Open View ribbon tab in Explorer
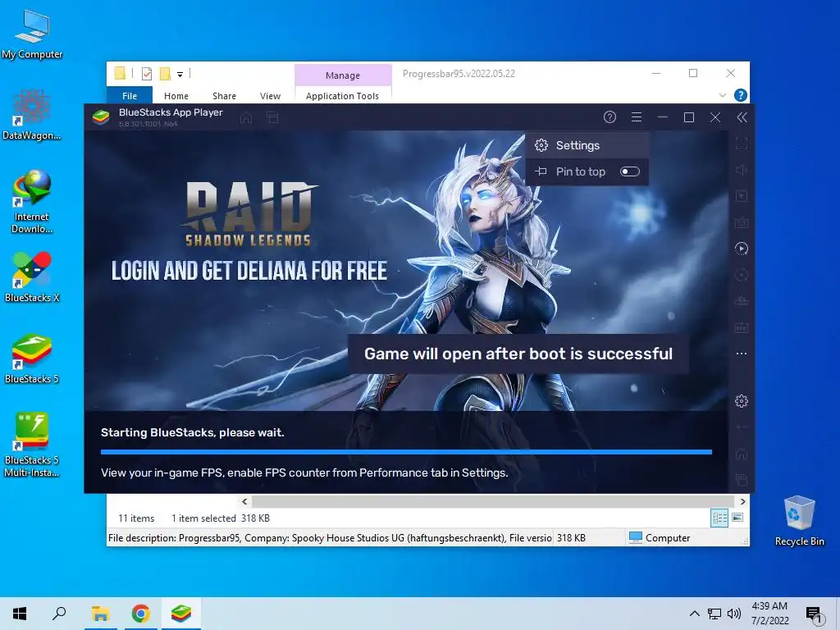The image size is (840, 630). click(270, 96)
